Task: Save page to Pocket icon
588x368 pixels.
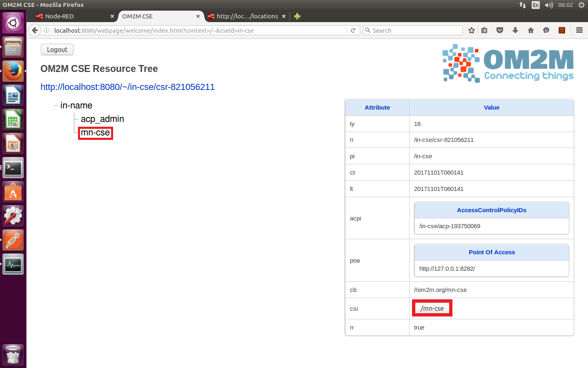Action: (500, 30)
